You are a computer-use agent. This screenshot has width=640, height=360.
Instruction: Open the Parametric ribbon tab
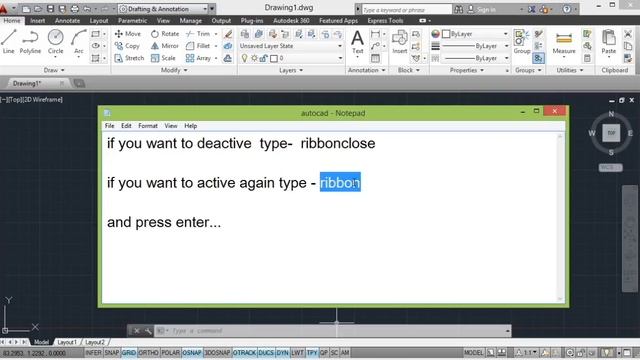pos(132,20)
